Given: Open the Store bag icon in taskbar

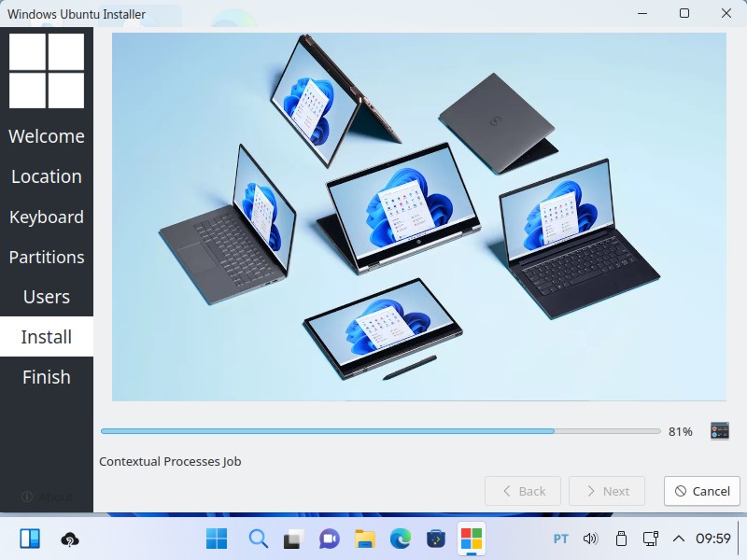Looking at the screenshot, I should (x=435, y=539).
